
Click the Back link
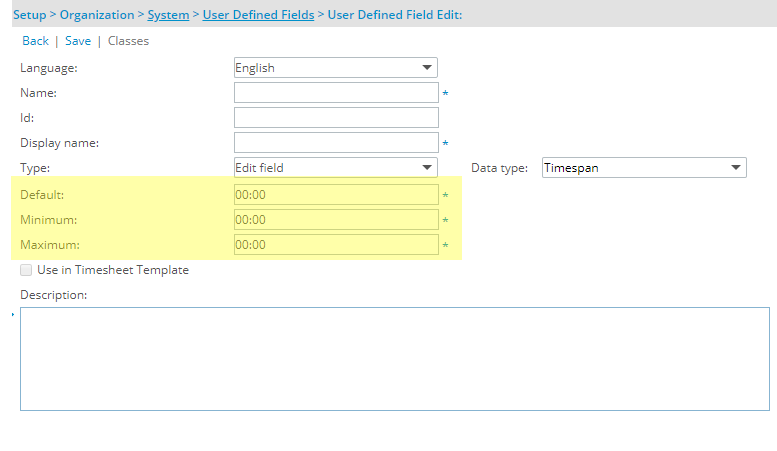tap(35, 41)
